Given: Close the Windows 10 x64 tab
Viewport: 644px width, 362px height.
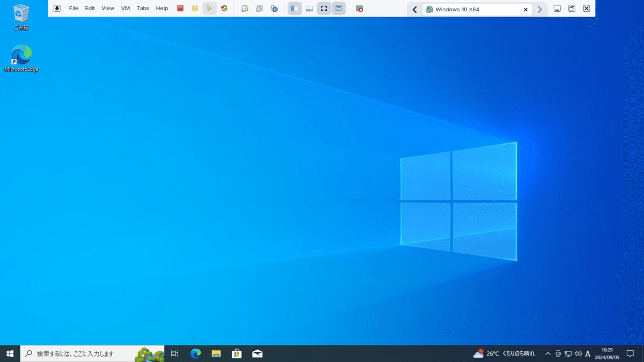Looking at the screenshot, I should tap(526, 9).
